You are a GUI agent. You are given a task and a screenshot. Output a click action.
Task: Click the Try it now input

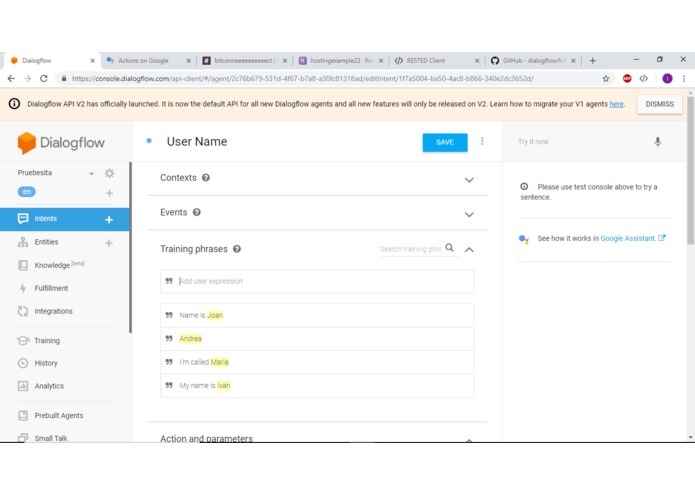point(581,142)
